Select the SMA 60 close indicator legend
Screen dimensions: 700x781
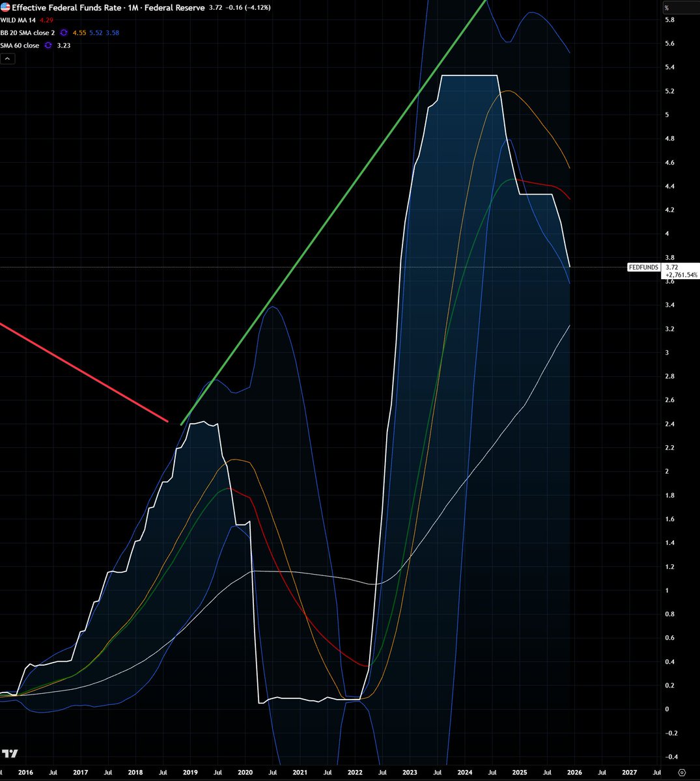[20, 46]
